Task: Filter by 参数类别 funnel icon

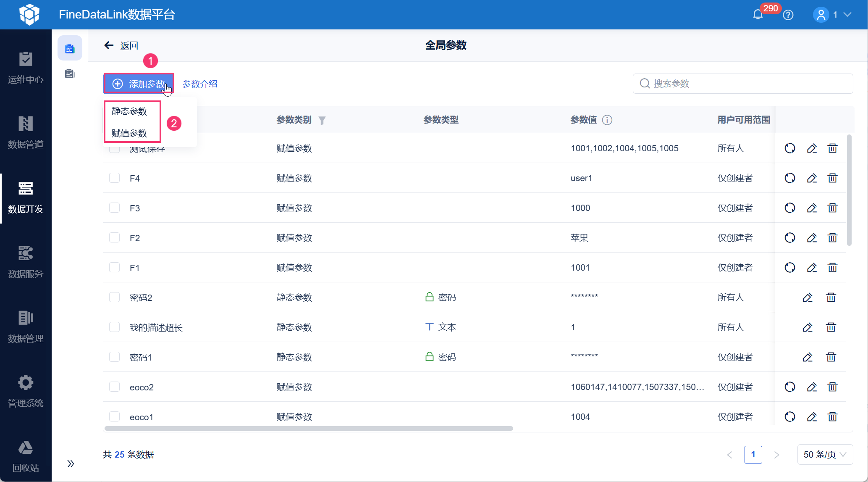Action: [322, 121]
